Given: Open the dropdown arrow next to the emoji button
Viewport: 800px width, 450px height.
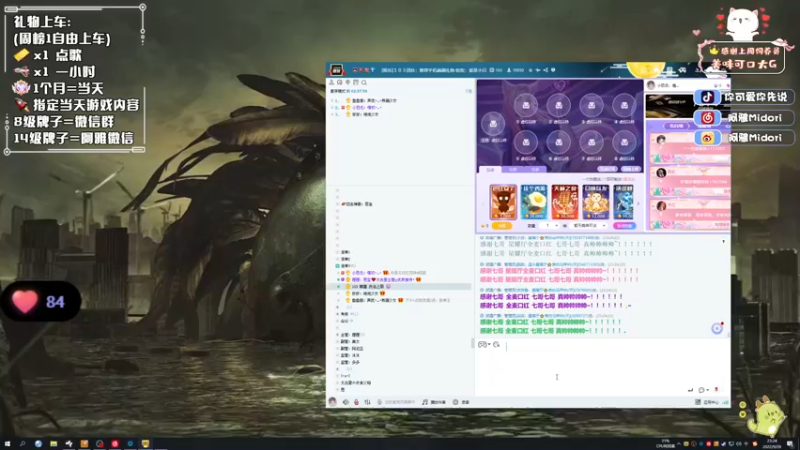Looking at the screenshot, I should pos(489,344).
